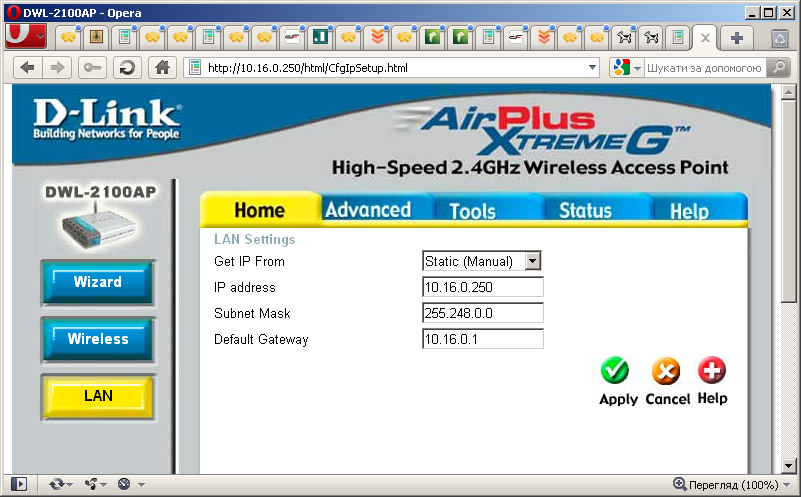The height and width of the screenshot is (497, 801).
Task: Click the vertical scrollbar thumb
Action: coord(788,201)
